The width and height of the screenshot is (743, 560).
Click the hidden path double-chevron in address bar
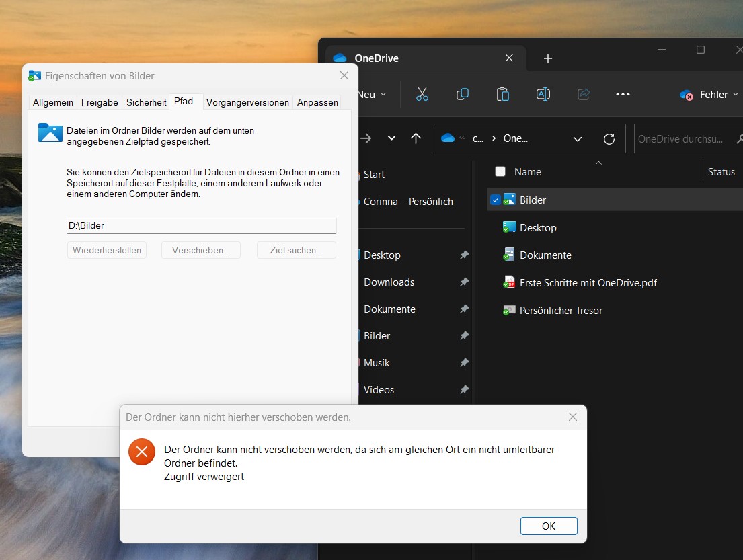coord(462,138)
